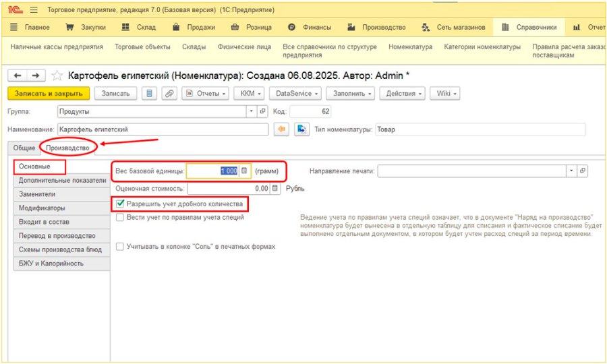Open Наличные кассы предприятия link
The height and width of the screenshot is (364, 607).
tap(57, 47)
